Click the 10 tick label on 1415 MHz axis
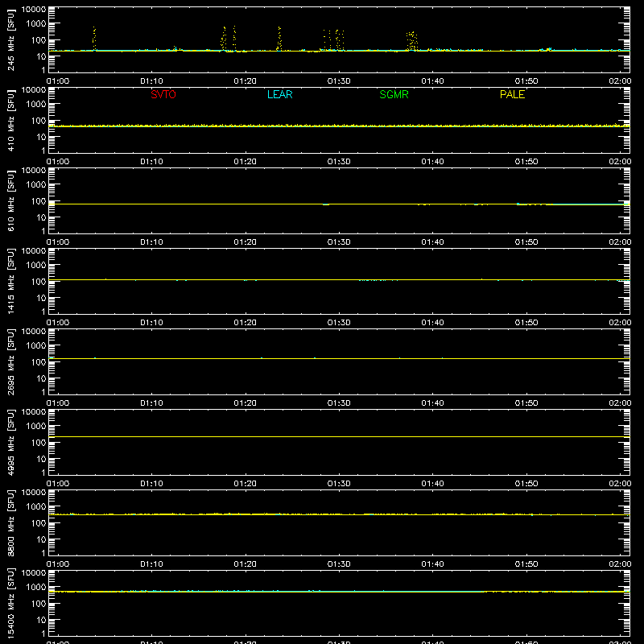Image resolution: width=644 pixels, height=644 pixels. [41, 298]
